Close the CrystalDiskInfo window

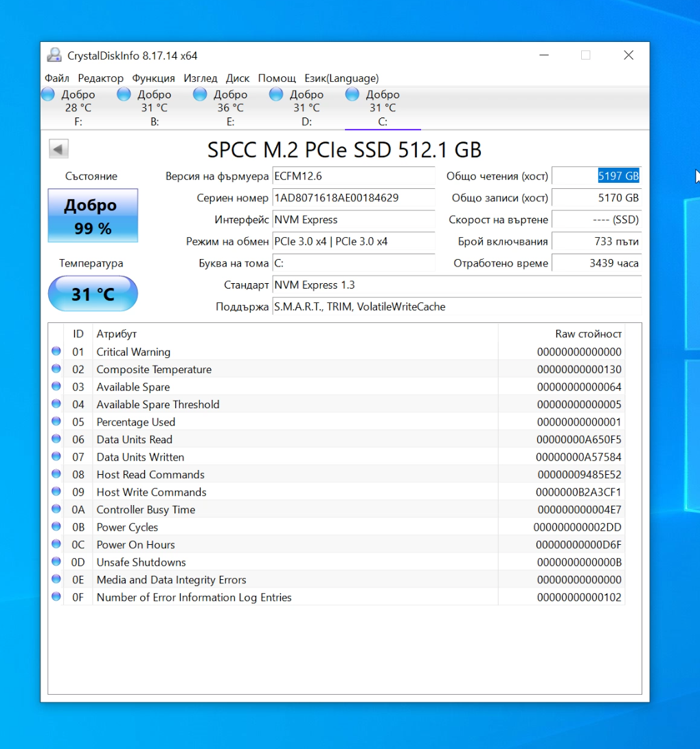coord(629,56)
